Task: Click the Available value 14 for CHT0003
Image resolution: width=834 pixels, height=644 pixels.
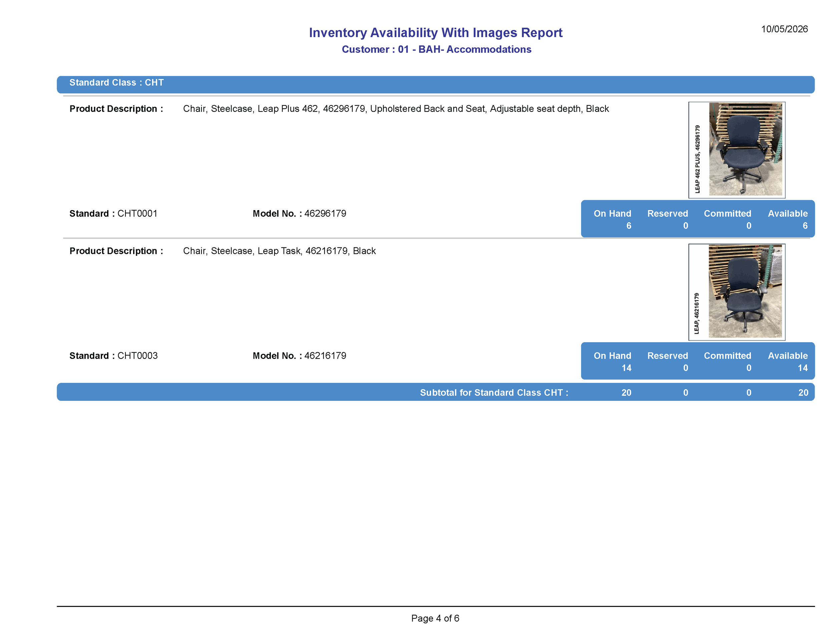Action: tap(803, 368)
